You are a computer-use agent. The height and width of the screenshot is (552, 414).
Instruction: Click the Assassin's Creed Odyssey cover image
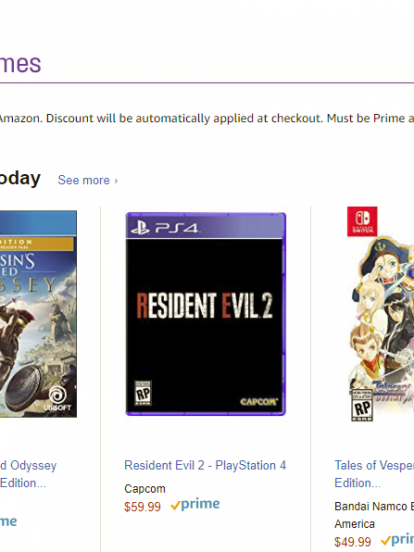click(x=38, y=314)
